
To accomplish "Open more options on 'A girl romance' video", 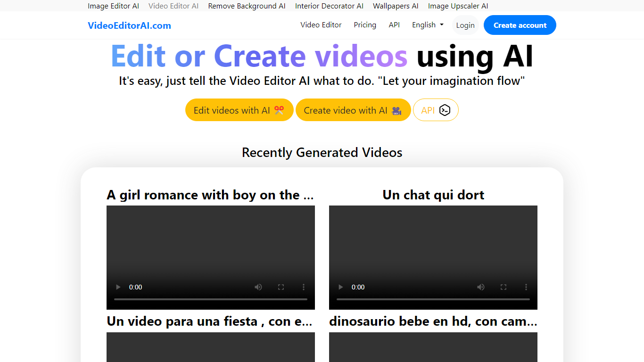I will 304,287.
